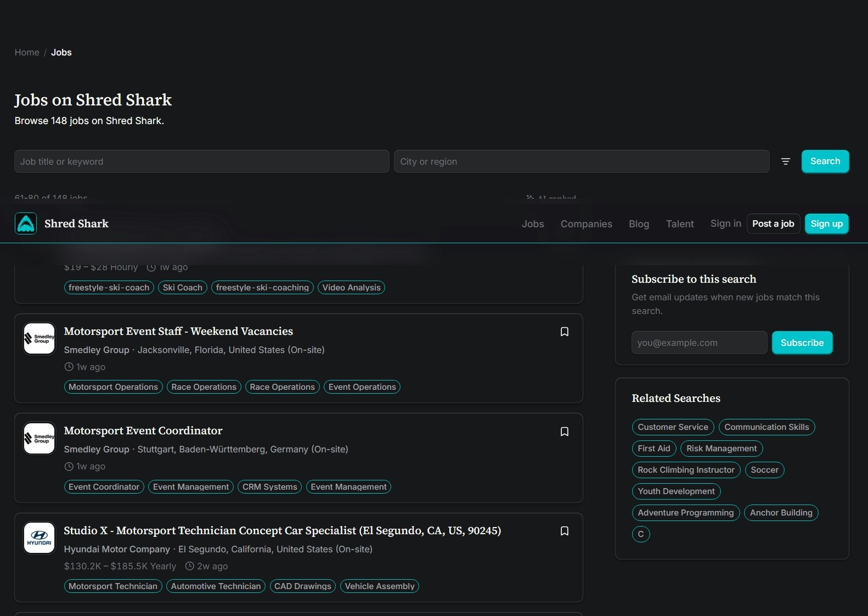868x616 pixels.
Task: Focus the Job title or keyword field
Action: click(202, 161)
